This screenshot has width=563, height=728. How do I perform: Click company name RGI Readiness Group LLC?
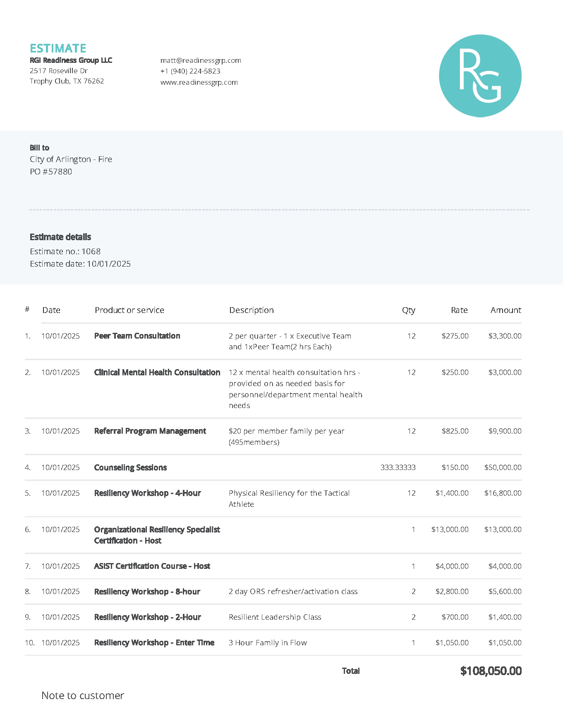tap(71, 60)
